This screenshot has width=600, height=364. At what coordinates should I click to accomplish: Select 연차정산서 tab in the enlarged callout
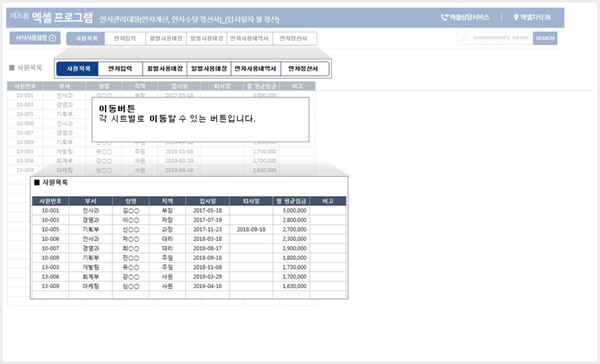(x=303, y=68)
